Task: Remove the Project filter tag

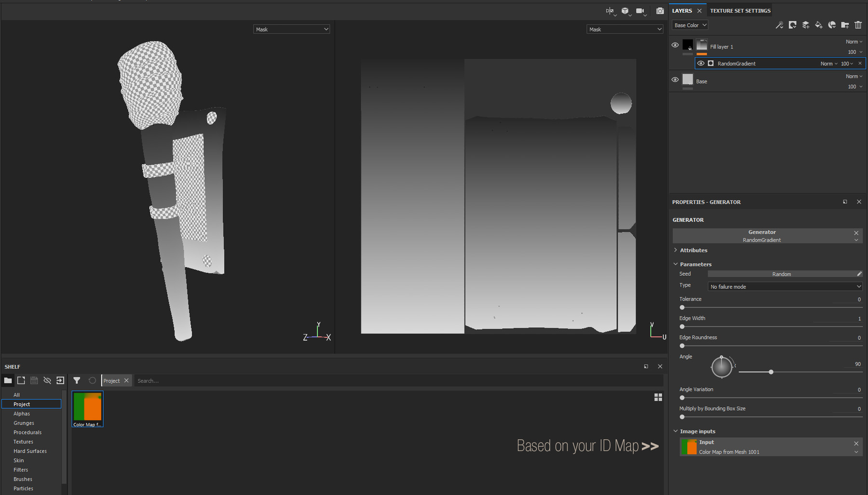Action: (x=126, y=380)
